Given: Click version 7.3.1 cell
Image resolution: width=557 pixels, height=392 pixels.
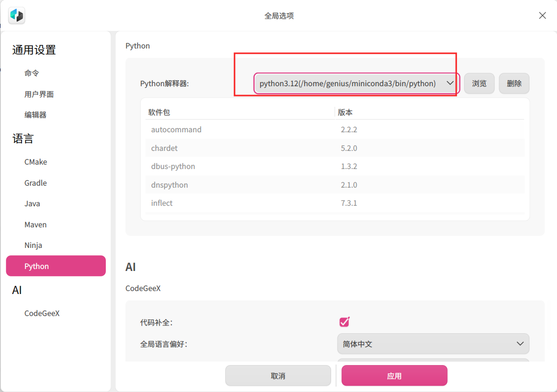Looking at the screenshot, I should [349, 203].
